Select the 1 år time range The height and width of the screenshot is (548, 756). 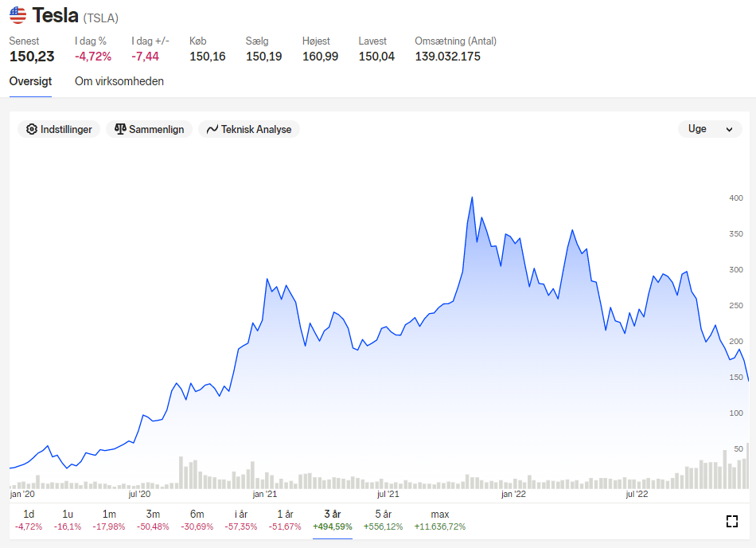(x=286, y=520)
